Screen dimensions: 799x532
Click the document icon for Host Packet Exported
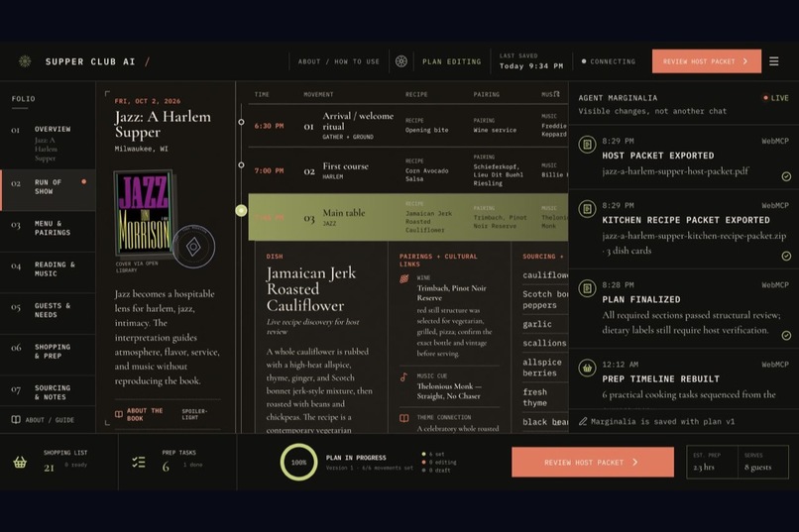click(587, 144)
